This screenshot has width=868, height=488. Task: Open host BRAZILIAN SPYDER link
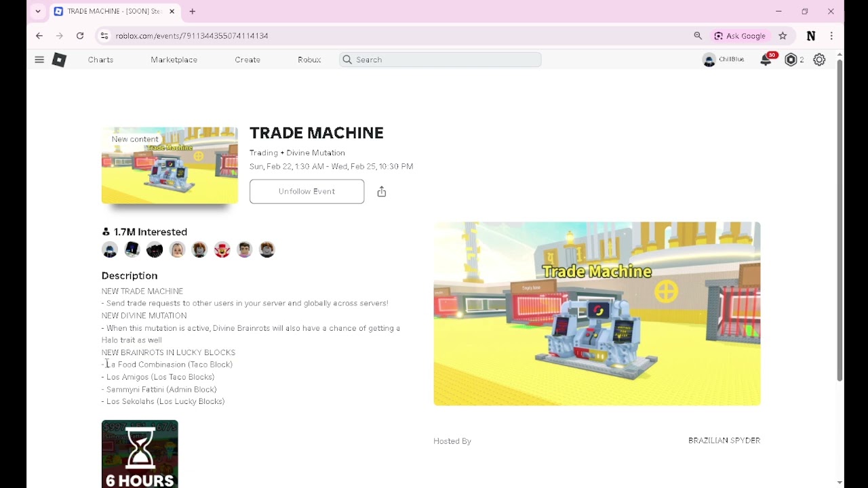[724, 441]
